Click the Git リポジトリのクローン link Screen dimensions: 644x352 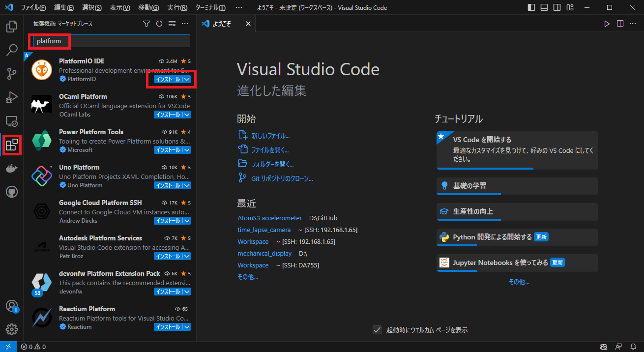click(282, 178)
